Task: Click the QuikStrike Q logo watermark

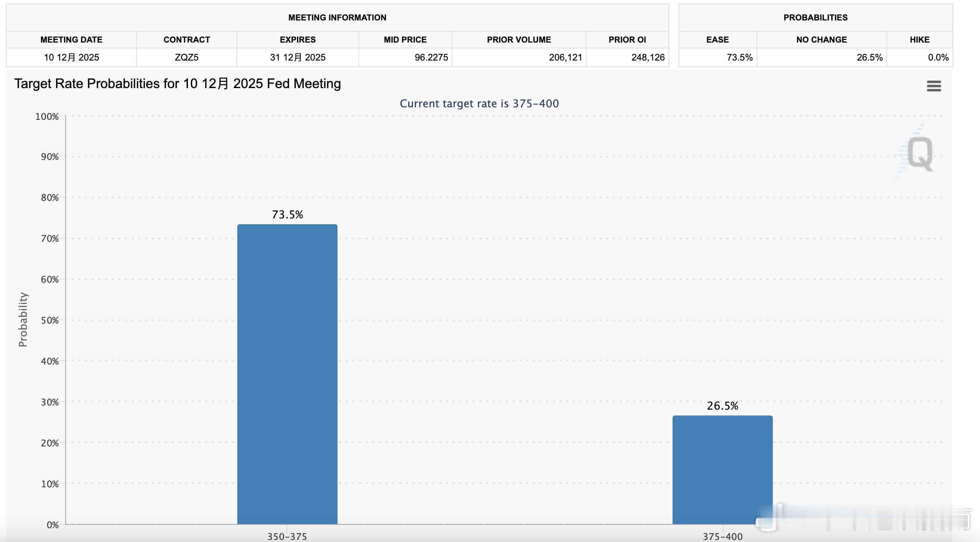Action: [x=919, y=154]
